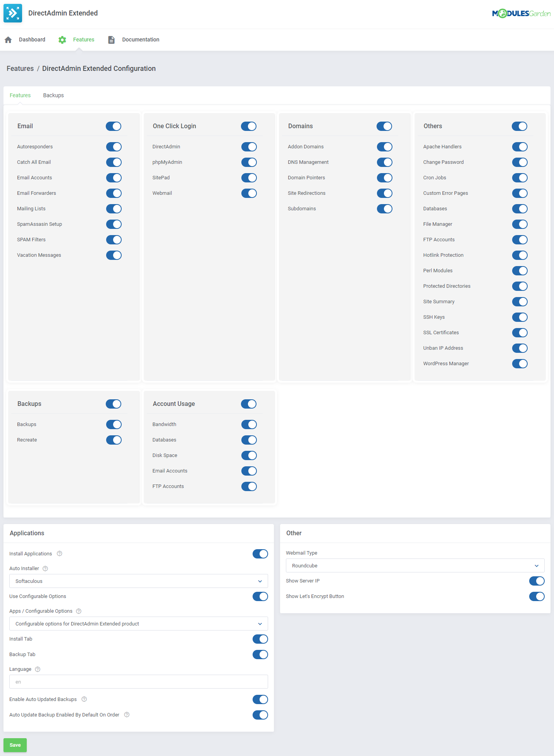Toggle the Others section switch
554x756 pixels.
pos(520,126)
